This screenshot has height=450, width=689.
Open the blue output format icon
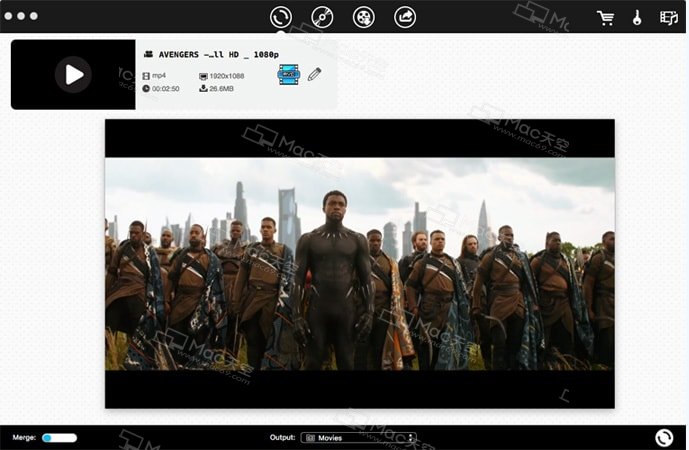pos(289,75)
